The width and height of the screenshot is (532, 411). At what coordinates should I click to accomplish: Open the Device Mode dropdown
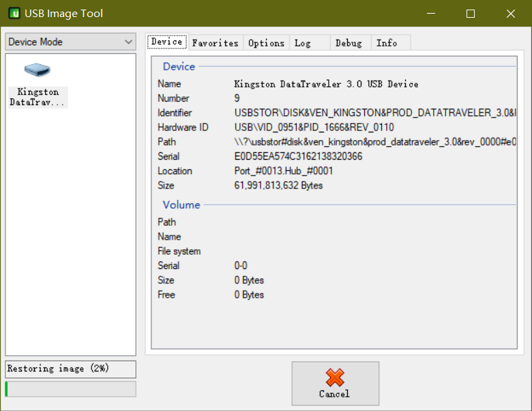(71, 42)
